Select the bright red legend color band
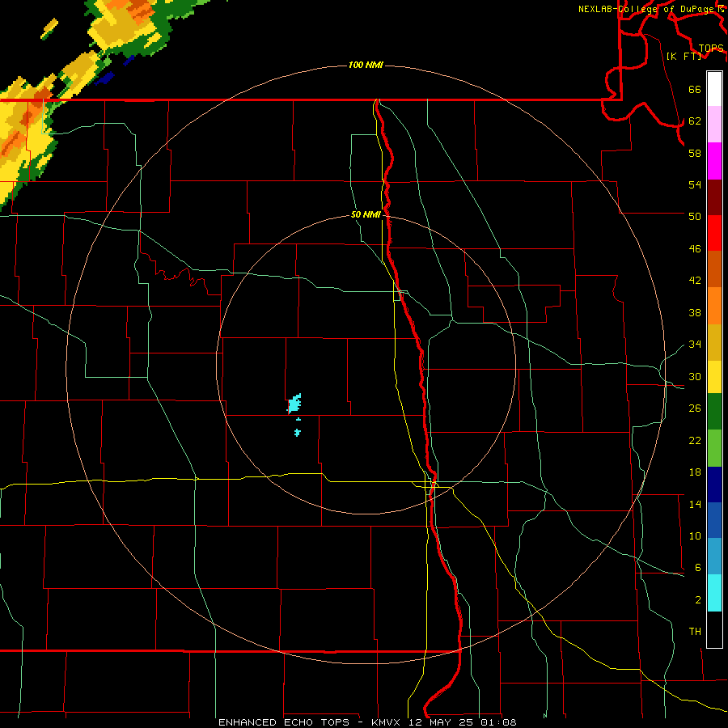Image resolution: width=728 pixels, height=728 pixels. point(714,233)
